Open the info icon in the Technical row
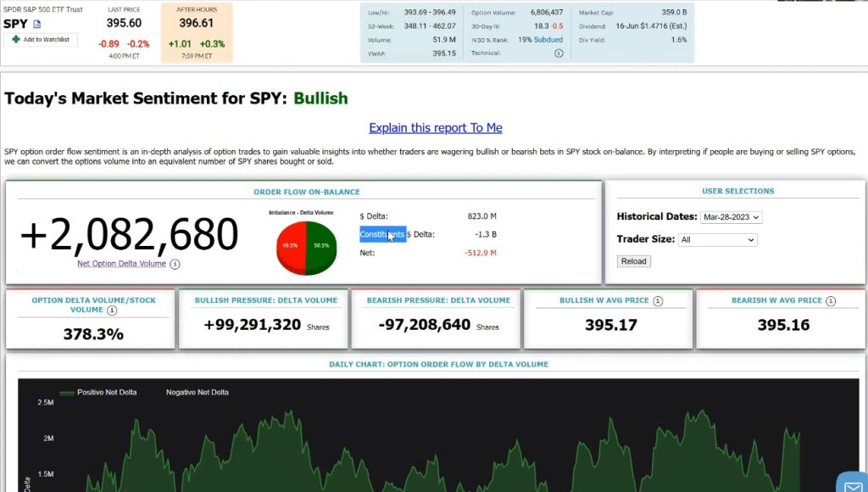The height and width of the screenshot is (492, 868). pyautogui.click(x=559, y=53)
